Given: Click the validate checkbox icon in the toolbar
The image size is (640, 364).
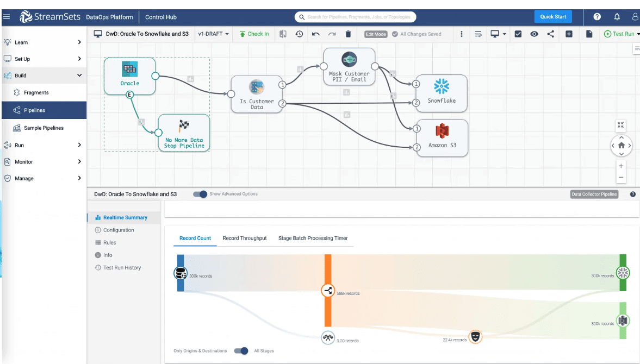Looking at the screenshot, I should coord(518,34).
